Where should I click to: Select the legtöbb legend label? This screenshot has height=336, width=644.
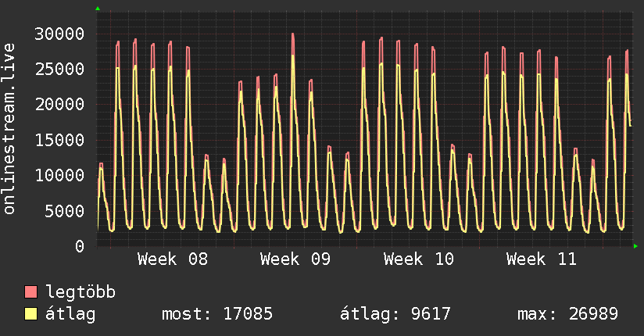pos(80,292)
